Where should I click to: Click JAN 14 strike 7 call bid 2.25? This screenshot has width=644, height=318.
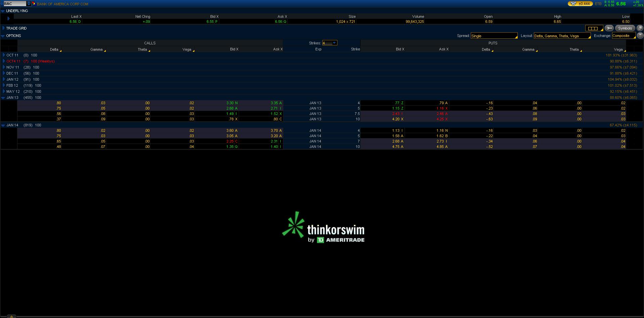(230, 142)
